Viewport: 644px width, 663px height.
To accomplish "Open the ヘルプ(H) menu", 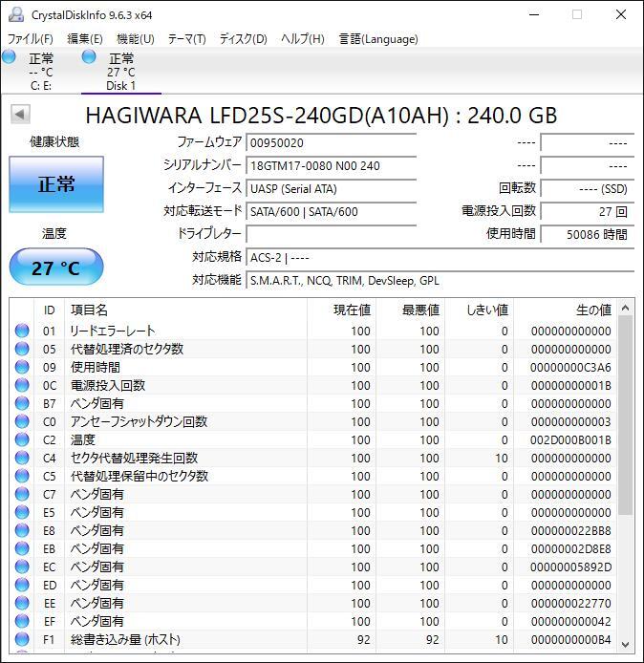I will tap(302, 39).
